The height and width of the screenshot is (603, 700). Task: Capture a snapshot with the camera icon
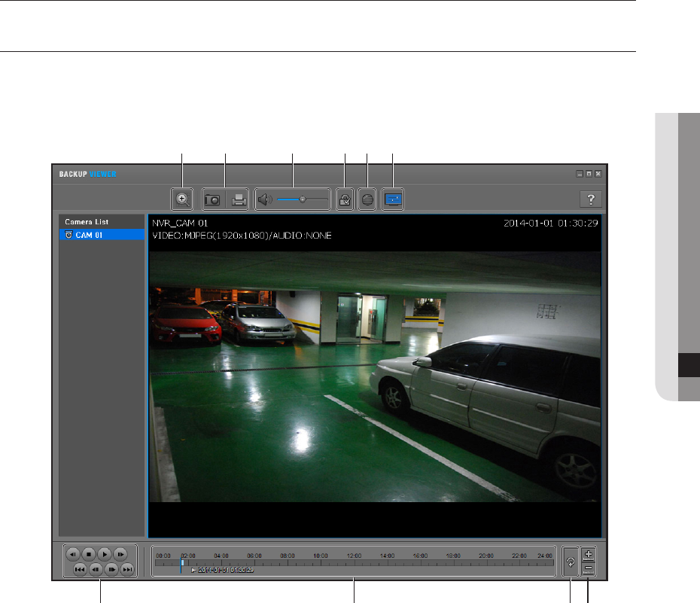pos(213,199)
